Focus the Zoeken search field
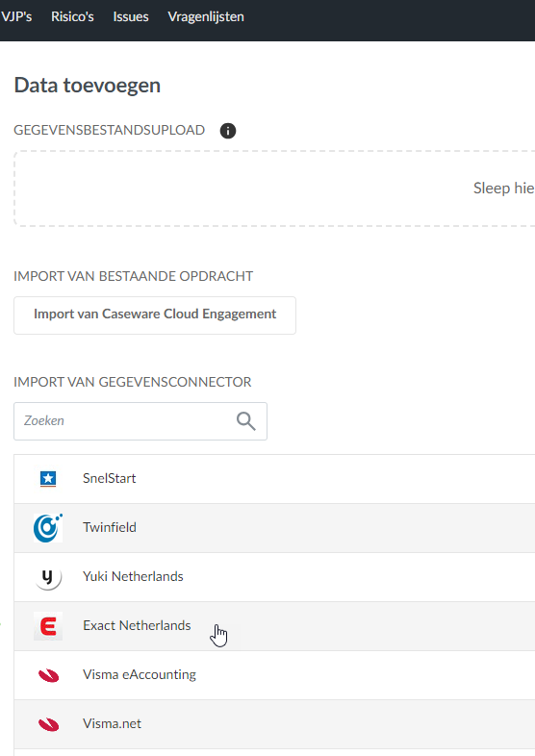Screen dimensions: 535x756 pyautogui.click(x=140, y=421)
